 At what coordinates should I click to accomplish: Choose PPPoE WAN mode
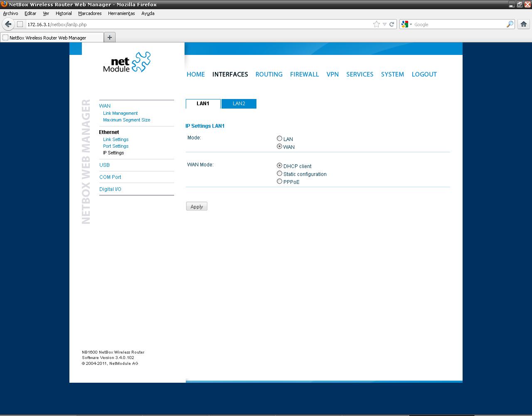tap(279, 181)
